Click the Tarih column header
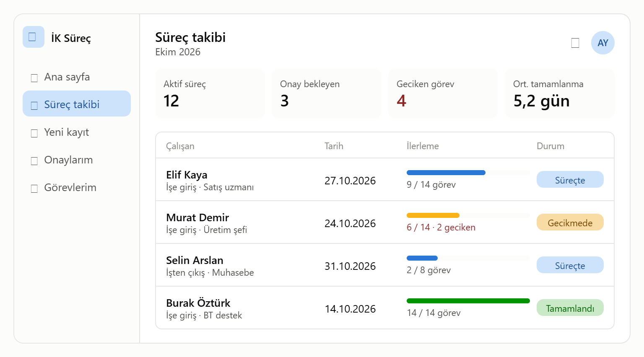This screenshot has height=357, width=644. click(334, 146)
